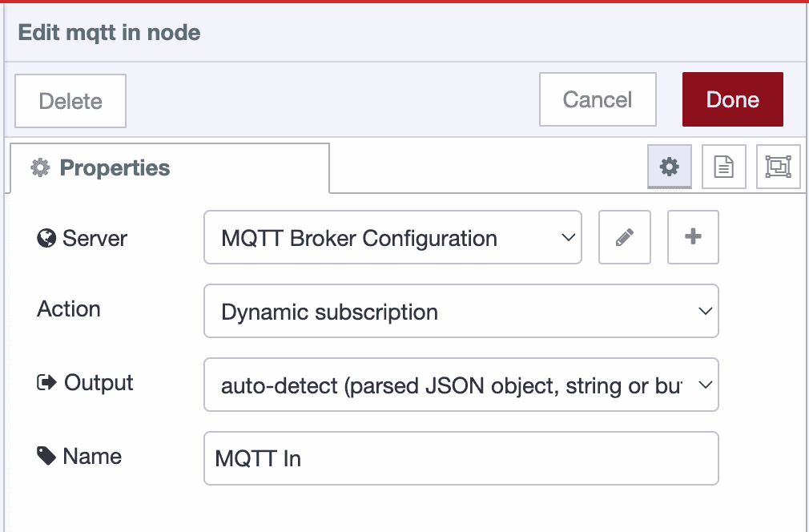809x532 pixels.
Task: Delete the mqtt in node
Action: click(70, 100)
